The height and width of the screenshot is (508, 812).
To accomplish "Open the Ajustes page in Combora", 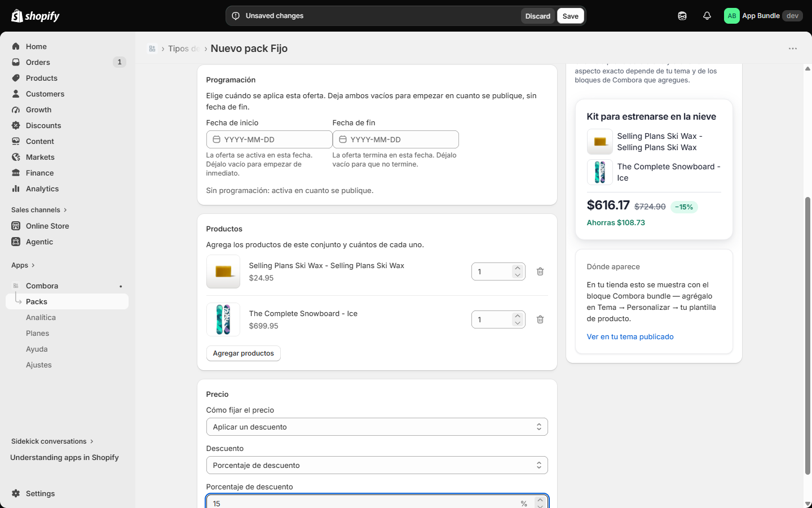I will click(67, 365).
